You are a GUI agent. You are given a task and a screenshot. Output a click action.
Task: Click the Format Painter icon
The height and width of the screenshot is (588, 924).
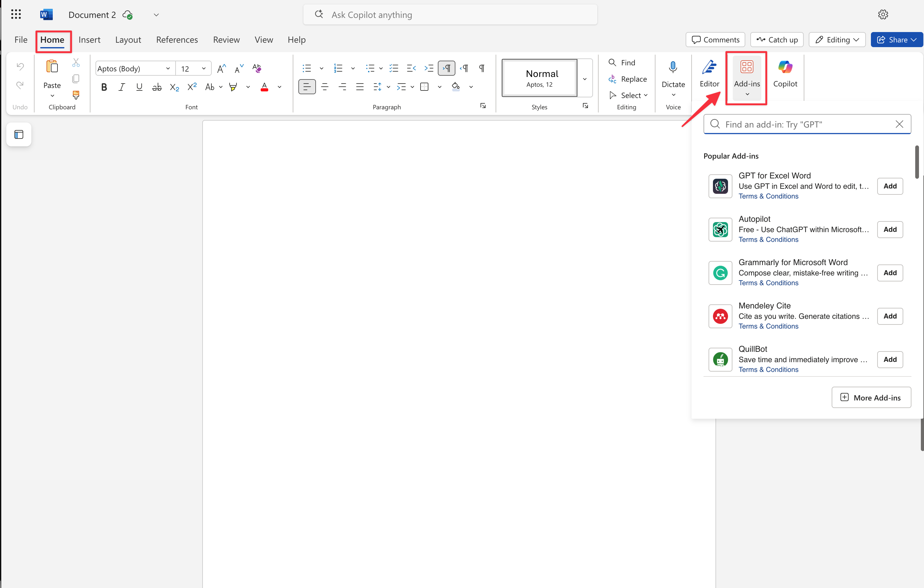[76, 95]
